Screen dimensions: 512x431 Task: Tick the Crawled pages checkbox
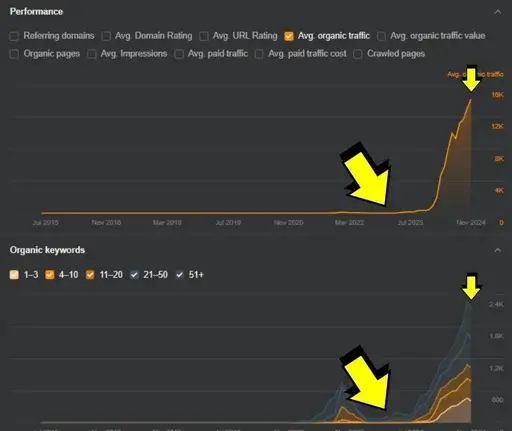pos(358,54)
